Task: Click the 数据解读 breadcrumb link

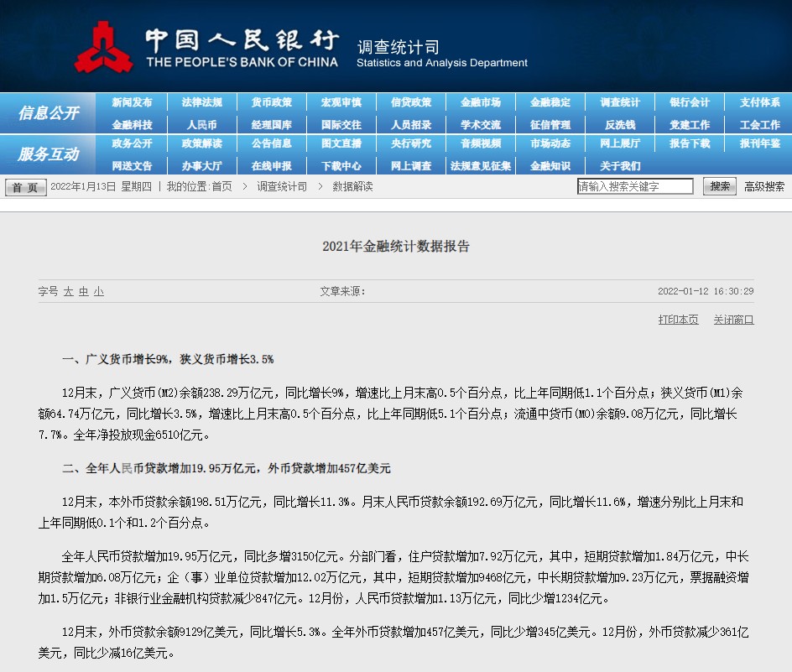Action: 352,186
